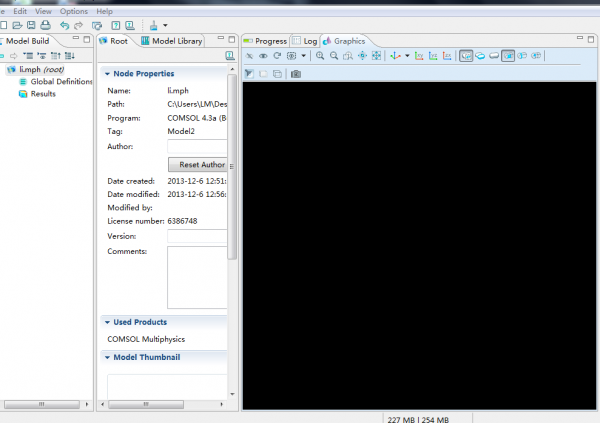Viewport: 600px width, 423px height.
Task: Open the View menu
Action: [x=43, y=11]
